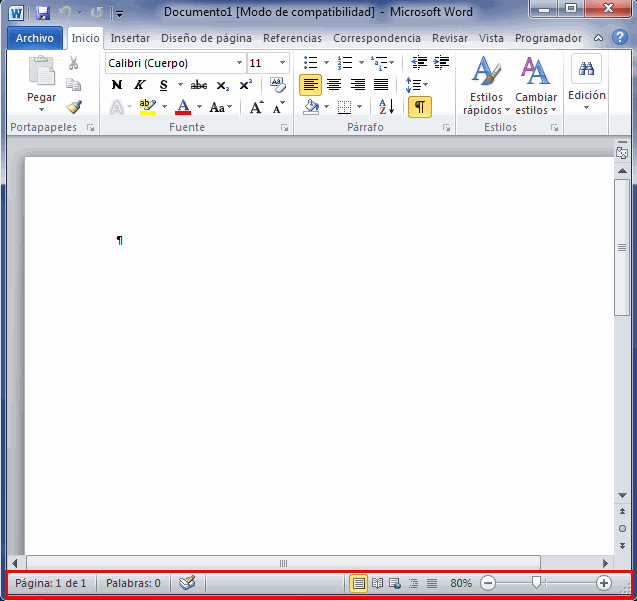The height and width of the screenshot is (601, 637).
Task: Switch to Draft view icon
Action: click(432, 584)
